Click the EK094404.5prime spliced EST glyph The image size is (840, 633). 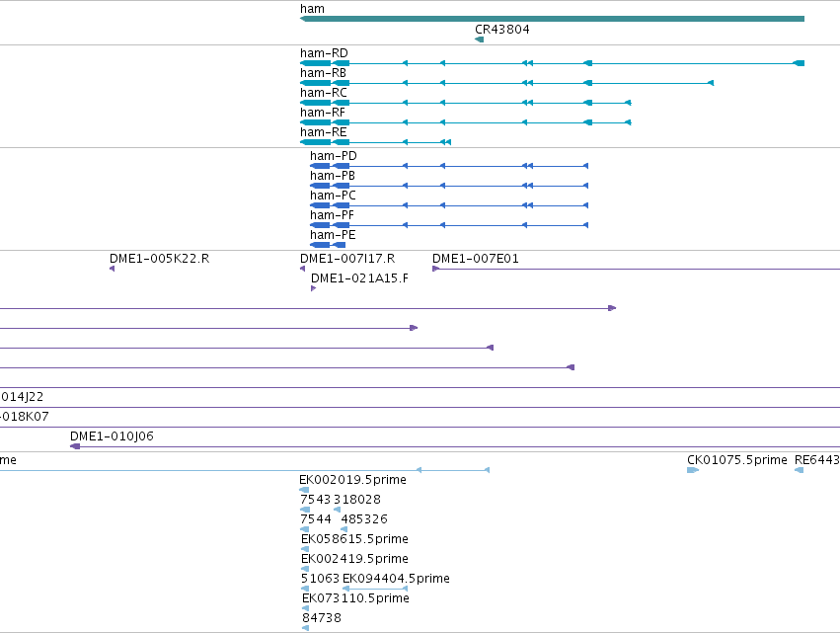pos(375,589)
